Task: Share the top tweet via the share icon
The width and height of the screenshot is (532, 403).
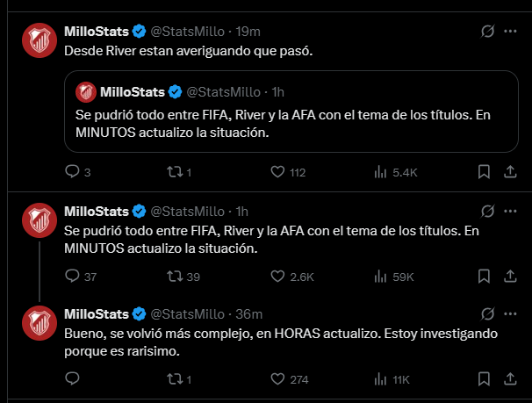Action: (x=510, y=172)
